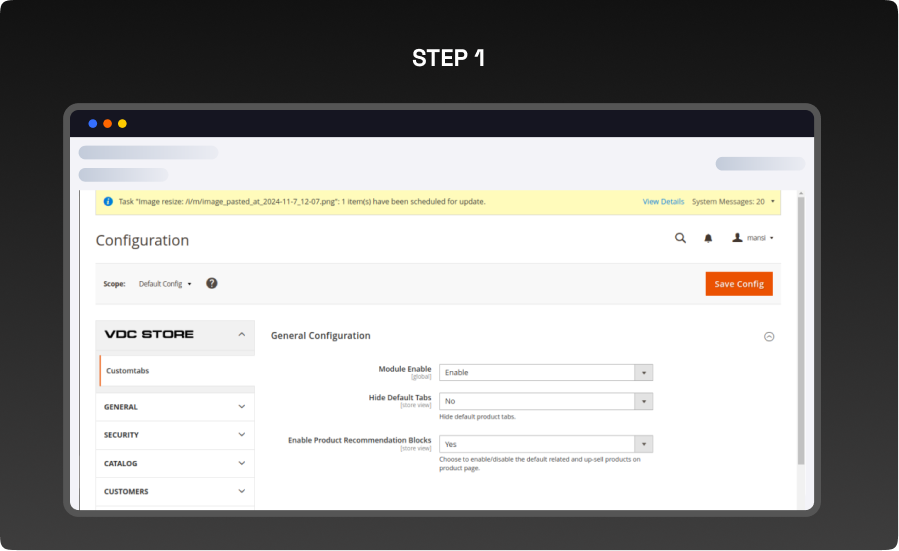Click the info icon in notification bar
The height and width of the screenshot is (551, 899).
point(108,201)
